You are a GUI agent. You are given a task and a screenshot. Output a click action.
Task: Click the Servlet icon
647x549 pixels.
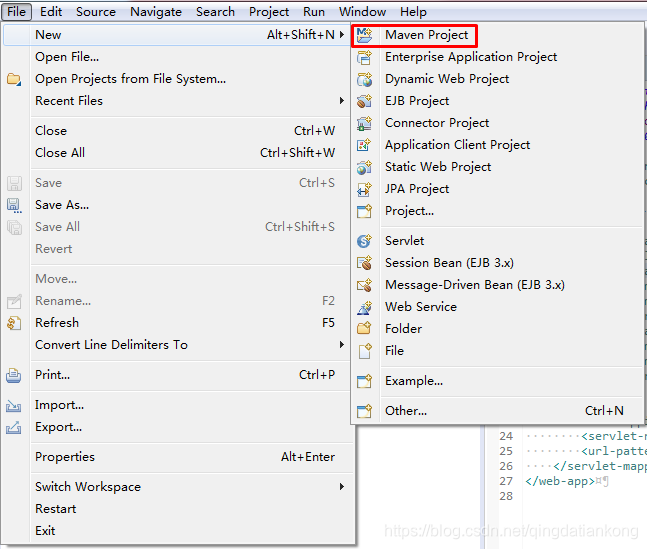pyautogui.click(x=364, y=241)
